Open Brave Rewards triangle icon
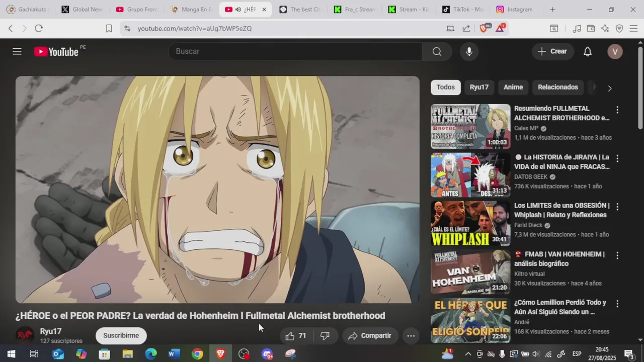Viewport: 644px width, 362px height. [x=500, y=29]
